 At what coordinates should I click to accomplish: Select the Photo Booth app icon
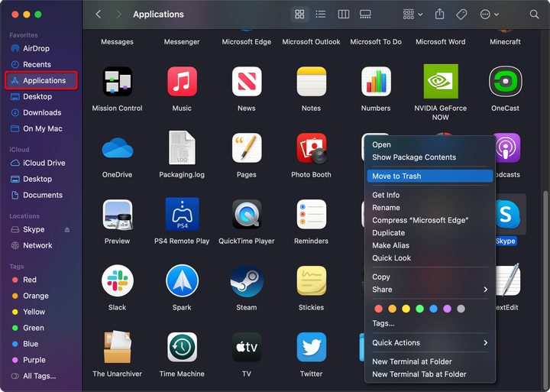coord(312,147)
